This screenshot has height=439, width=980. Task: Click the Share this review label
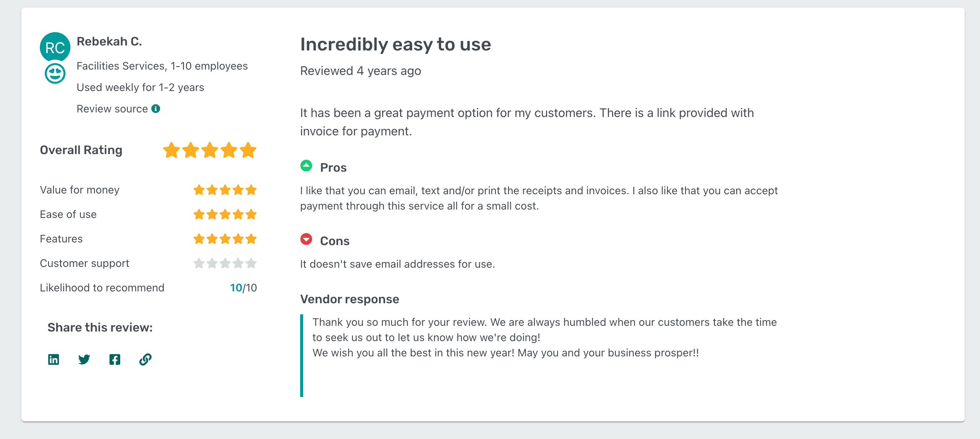click(x=100, y=327)
